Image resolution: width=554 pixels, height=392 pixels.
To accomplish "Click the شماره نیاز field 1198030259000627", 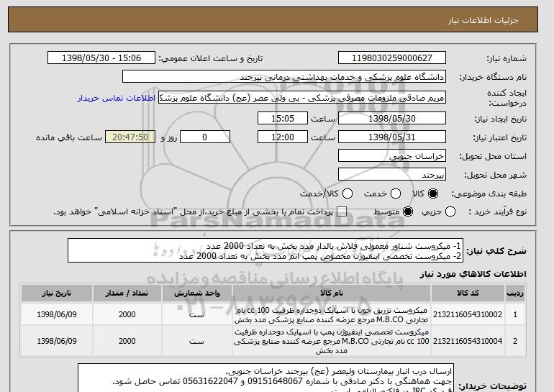I will pyautogui.click(x=392, y=58).
